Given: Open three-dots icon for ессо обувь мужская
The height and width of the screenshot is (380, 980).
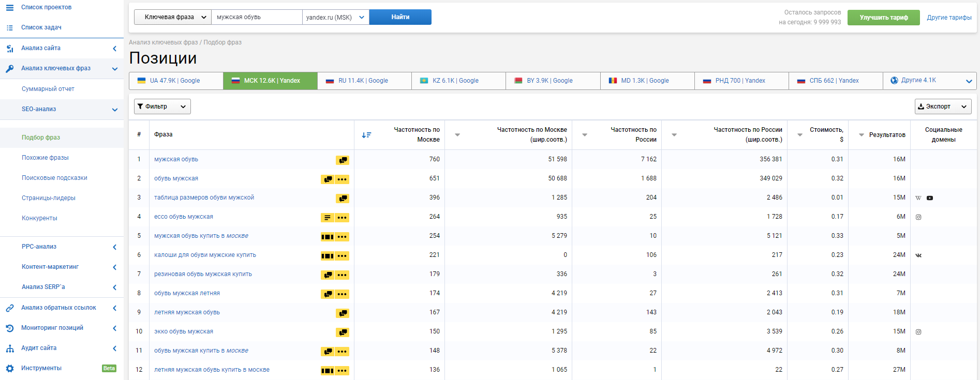Looking at the screenshot, I should tap(342, 218).
